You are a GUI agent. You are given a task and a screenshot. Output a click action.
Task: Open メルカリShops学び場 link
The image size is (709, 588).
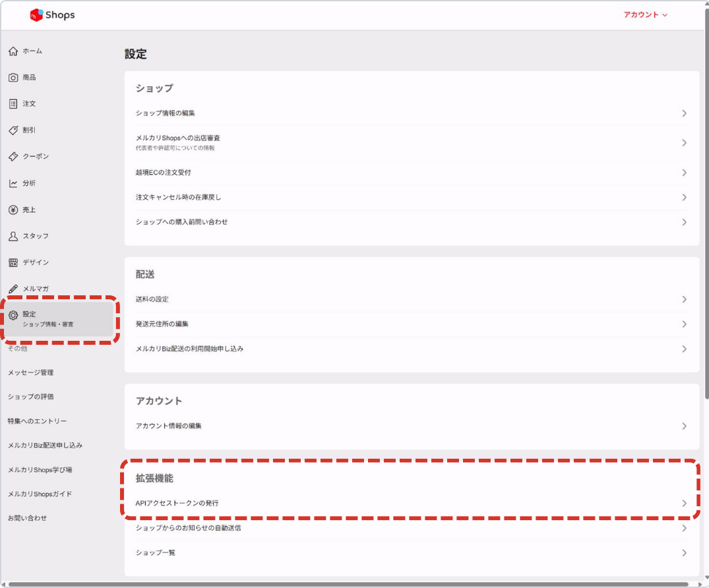click(x=40, y=470)
